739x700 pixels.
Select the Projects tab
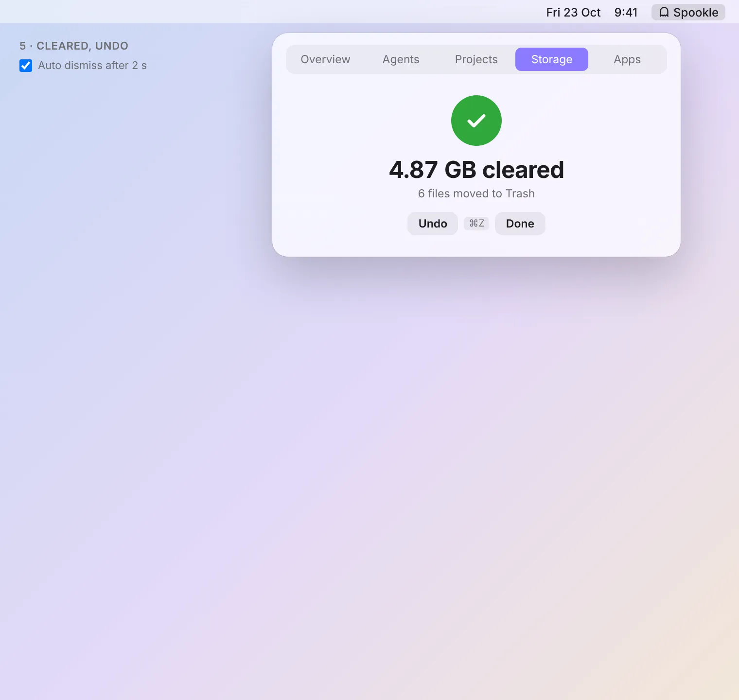click(476, 59)
